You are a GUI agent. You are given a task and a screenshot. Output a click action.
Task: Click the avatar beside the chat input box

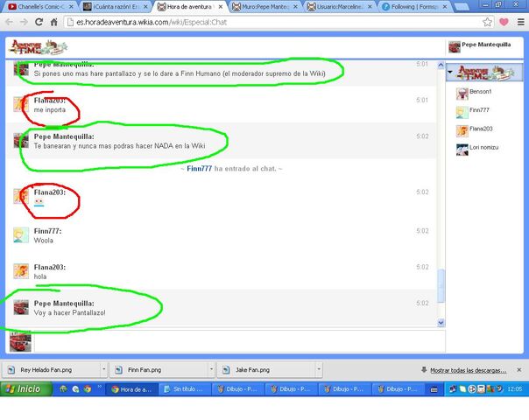[20, 341]
